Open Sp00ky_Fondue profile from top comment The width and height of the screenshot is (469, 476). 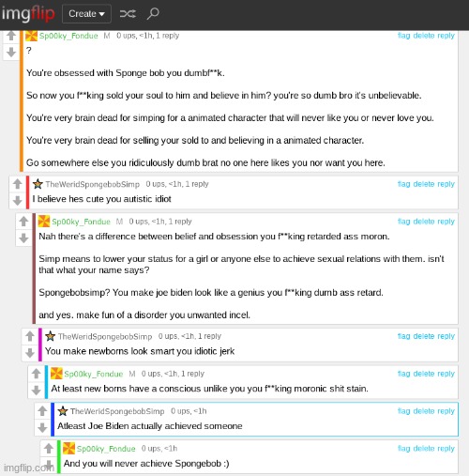tap(68, 36)
